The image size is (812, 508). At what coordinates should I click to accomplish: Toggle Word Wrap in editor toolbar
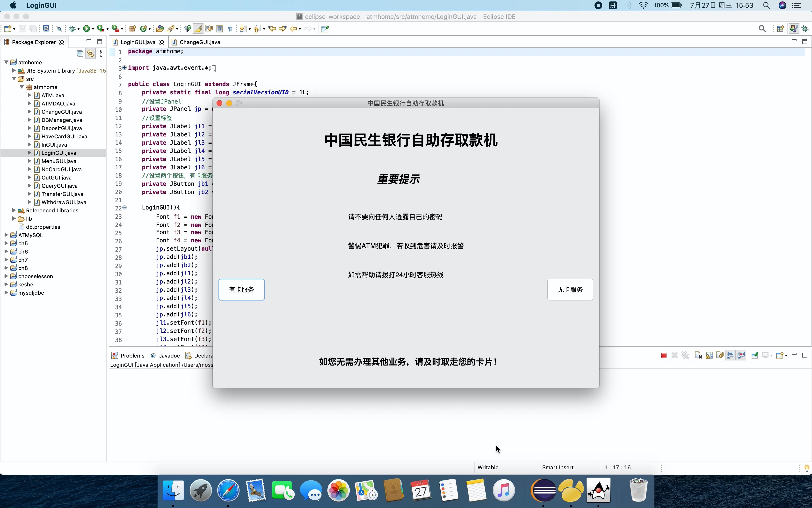(209, 29)
